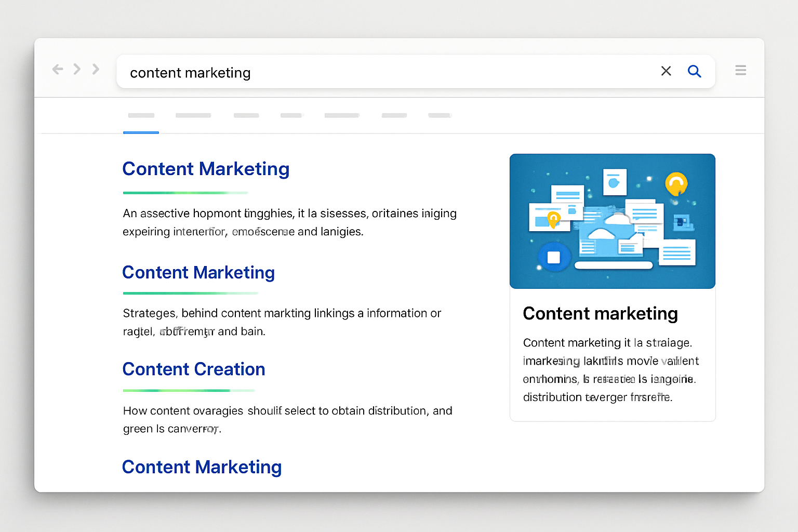This screenshot has width=798, height=532.
Task: Select the last filter tab
Action: pyautogui.click(x=439, y=115)
